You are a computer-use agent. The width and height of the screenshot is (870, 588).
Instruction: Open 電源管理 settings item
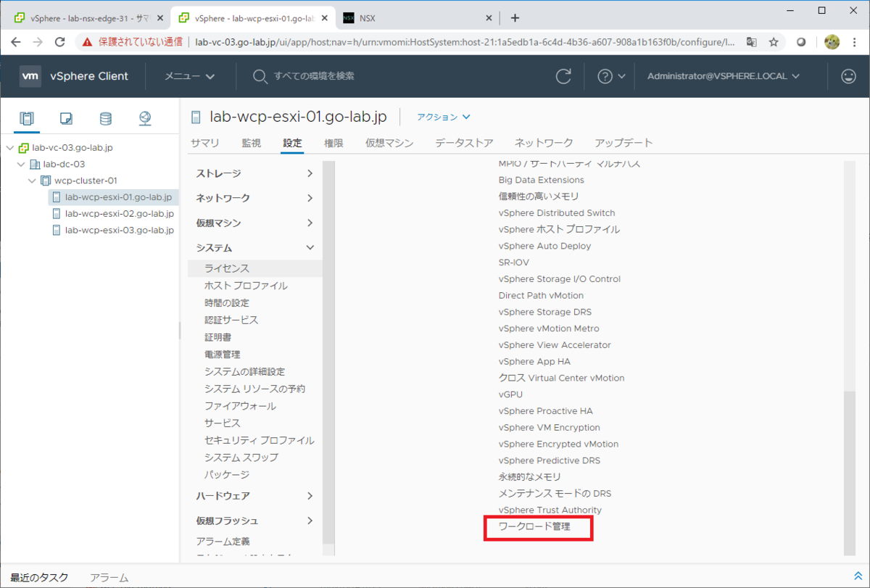click(223, 355)
